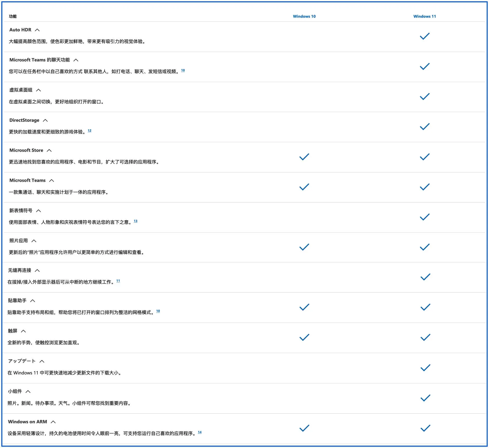
Task: Open footnote 13 in 新表情符号 description
Action: point(135,221)
